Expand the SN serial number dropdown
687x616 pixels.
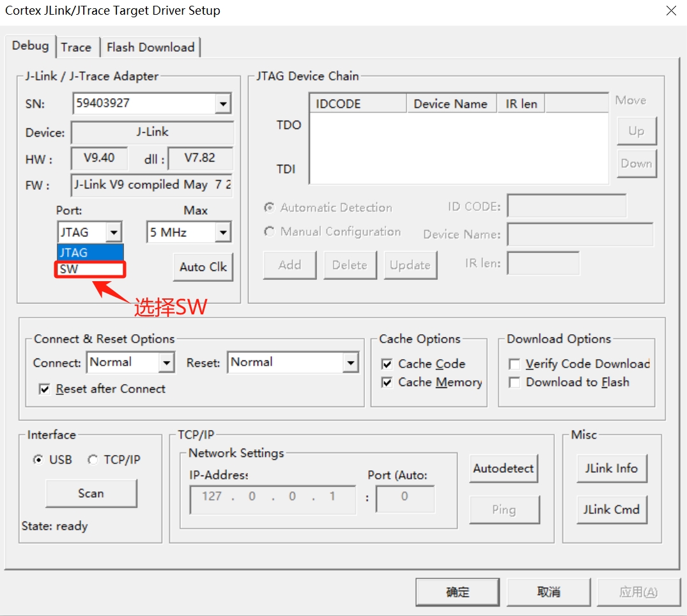(x=222, y=104)
